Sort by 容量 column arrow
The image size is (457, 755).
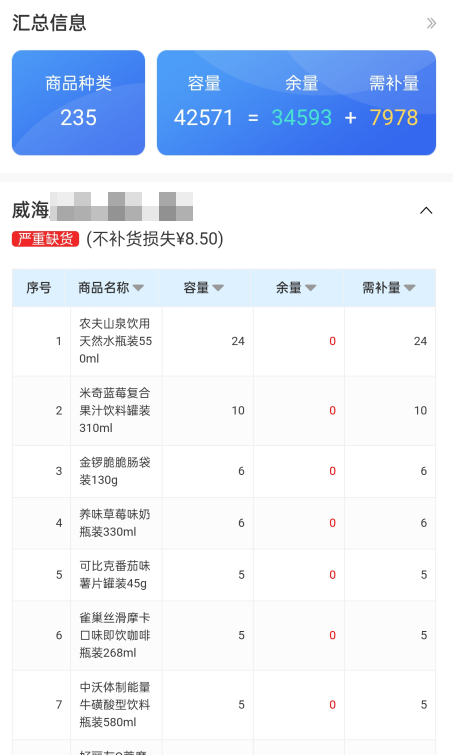[218, 288]
